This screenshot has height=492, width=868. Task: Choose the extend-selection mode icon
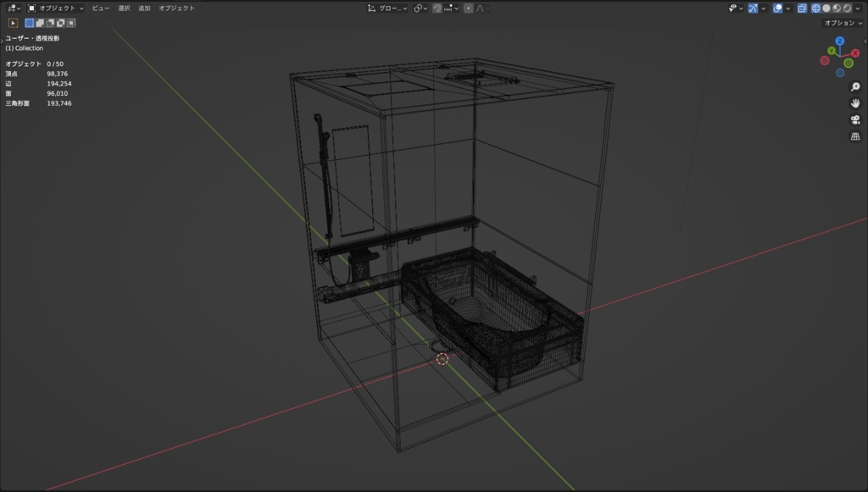tap(40, 23)
